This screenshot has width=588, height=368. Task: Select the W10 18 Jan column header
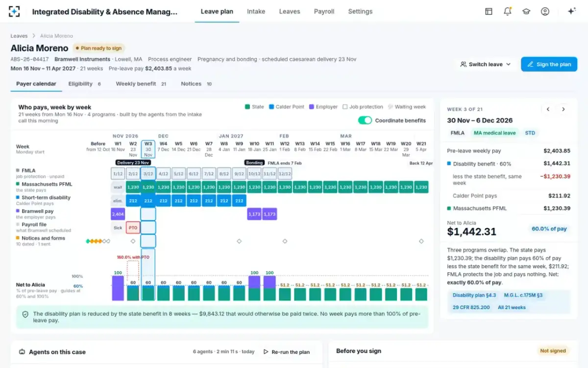point(254,147)
